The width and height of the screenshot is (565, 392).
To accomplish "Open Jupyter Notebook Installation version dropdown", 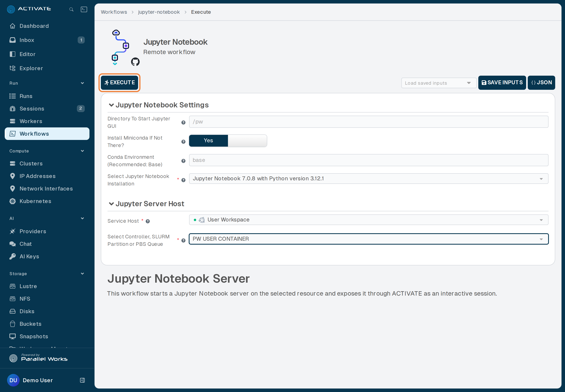I will [x=368, y=178].
